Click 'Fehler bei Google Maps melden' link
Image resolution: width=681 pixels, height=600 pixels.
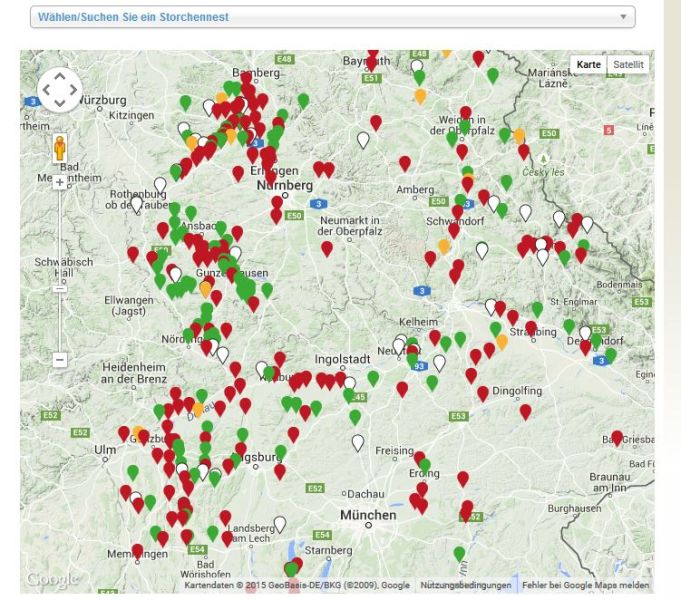(585, 585)
